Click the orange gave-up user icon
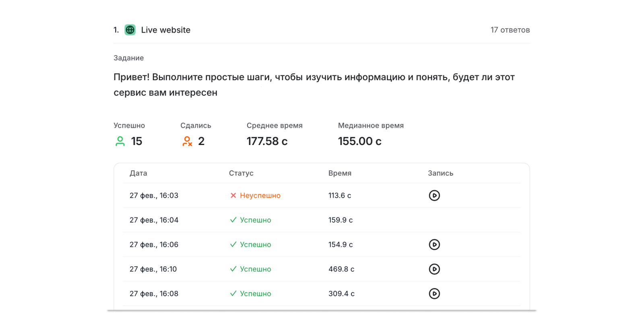Viewport: 644px width, 313px height. pyautogui.click(x=187, y=141)
